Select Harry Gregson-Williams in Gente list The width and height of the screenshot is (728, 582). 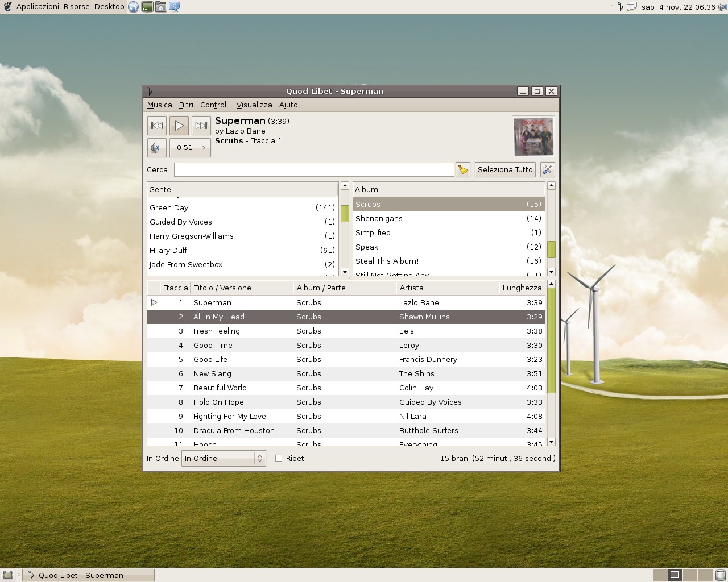242,236
